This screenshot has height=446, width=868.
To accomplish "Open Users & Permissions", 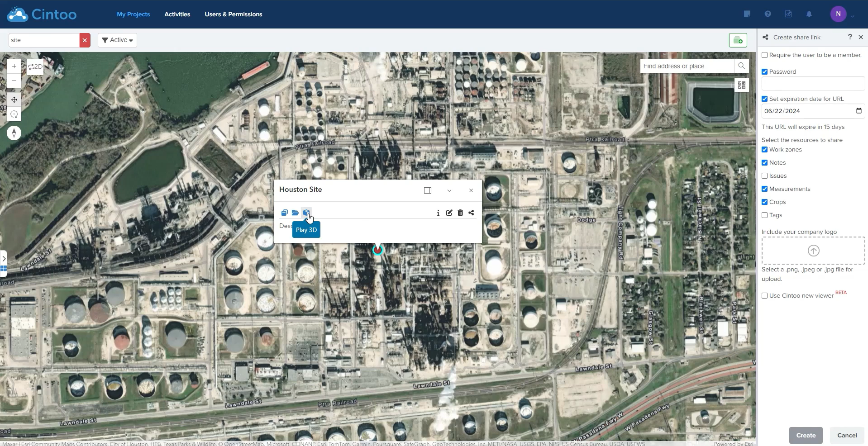I will (233, 14).
